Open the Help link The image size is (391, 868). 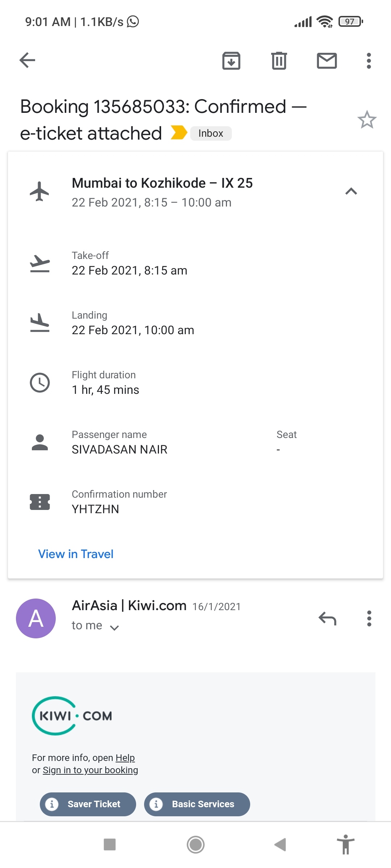click(x=125, y=758)
